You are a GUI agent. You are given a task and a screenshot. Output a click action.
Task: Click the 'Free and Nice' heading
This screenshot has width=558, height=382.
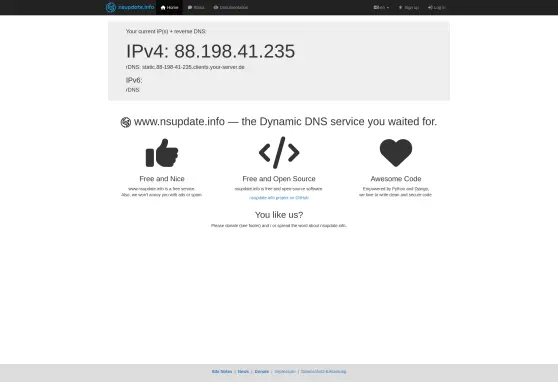coord(162,179)
